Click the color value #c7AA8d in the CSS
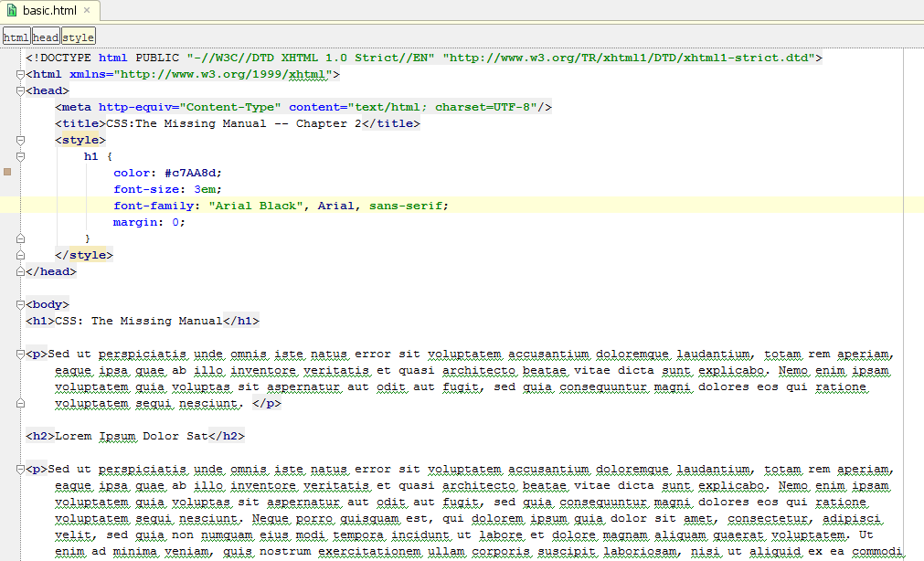The height and width of the screenshot is (561, 924). (x=194, y=173)
